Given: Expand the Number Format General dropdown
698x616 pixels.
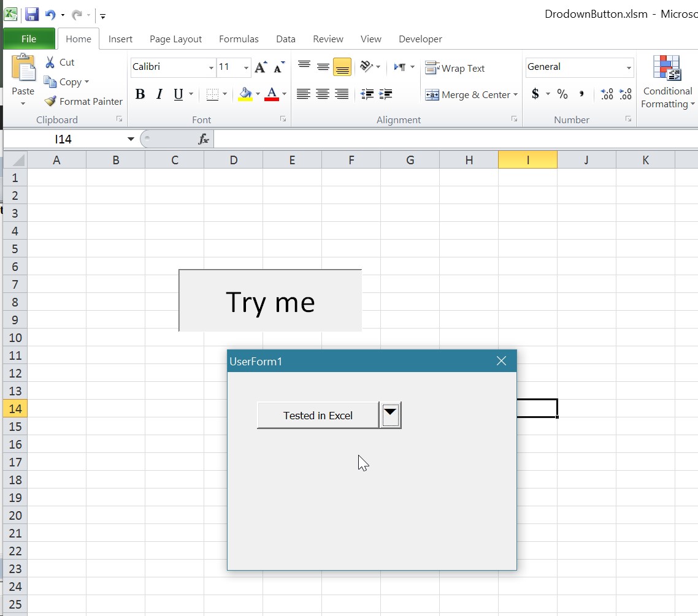Looking at the screenshot, I should [x=629, y=68].
